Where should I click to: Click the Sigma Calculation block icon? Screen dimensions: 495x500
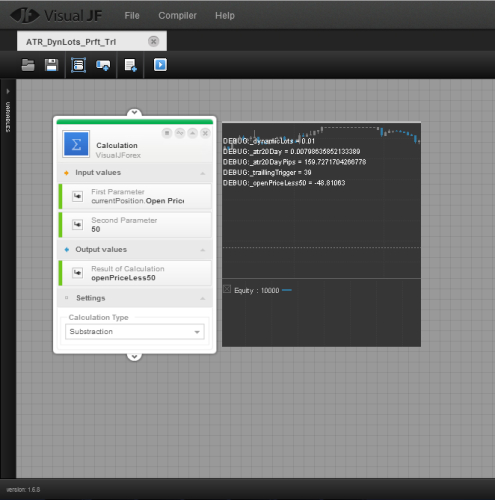76,144
